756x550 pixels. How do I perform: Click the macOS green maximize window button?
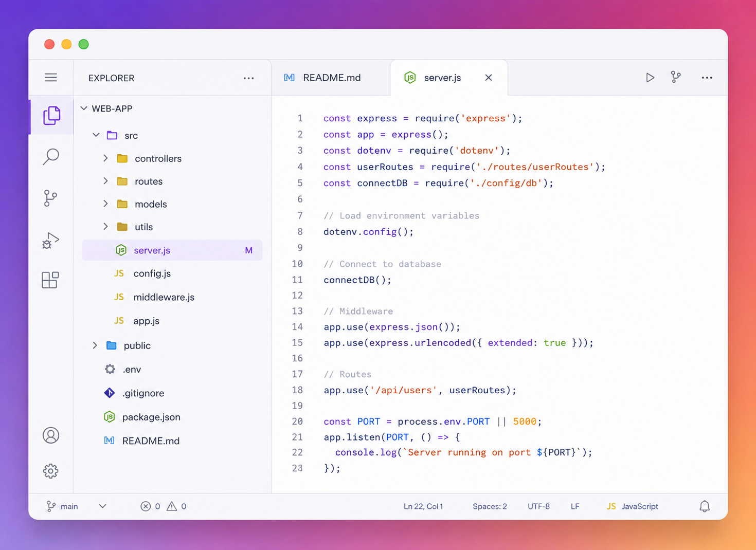pyautogui.click(x=84, y=44)
